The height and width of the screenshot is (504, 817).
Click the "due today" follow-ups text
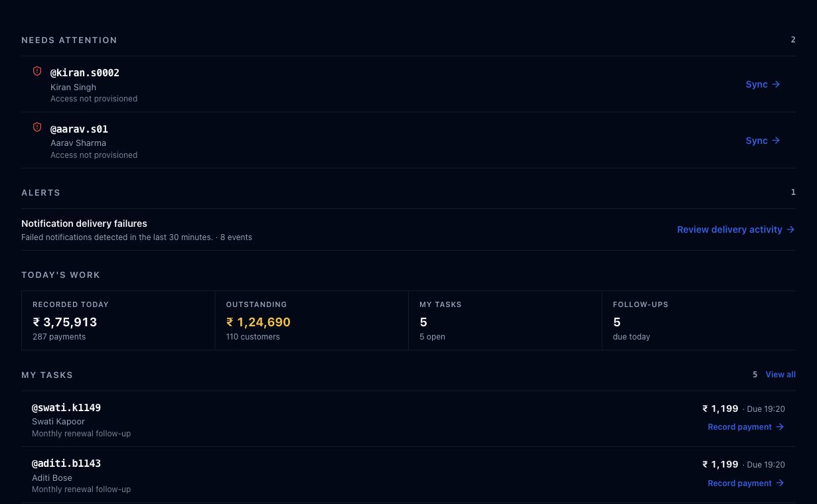point(631,337)
